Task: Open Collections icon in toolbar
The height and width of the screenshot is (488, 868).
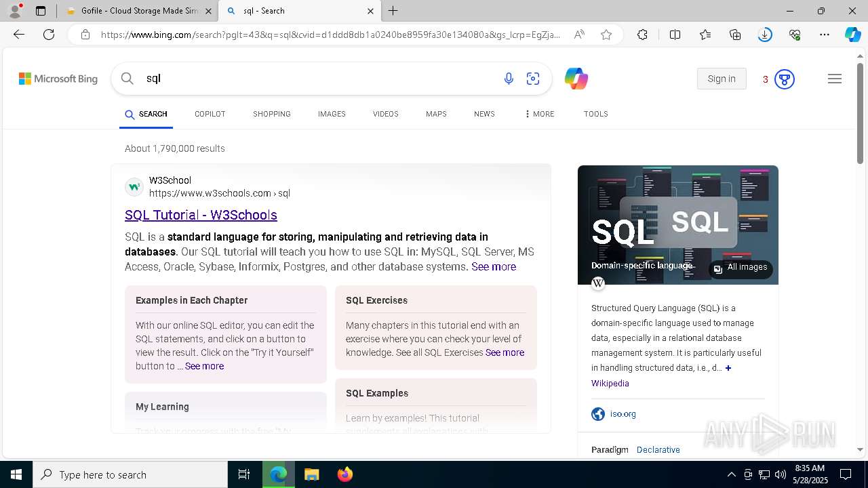Action: (x=735, y=35)
